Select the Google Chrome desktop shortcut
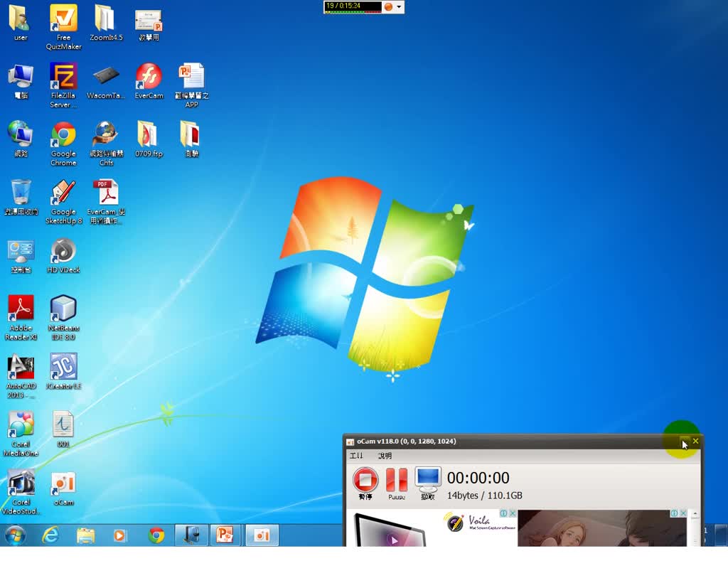 click(63, 144)
